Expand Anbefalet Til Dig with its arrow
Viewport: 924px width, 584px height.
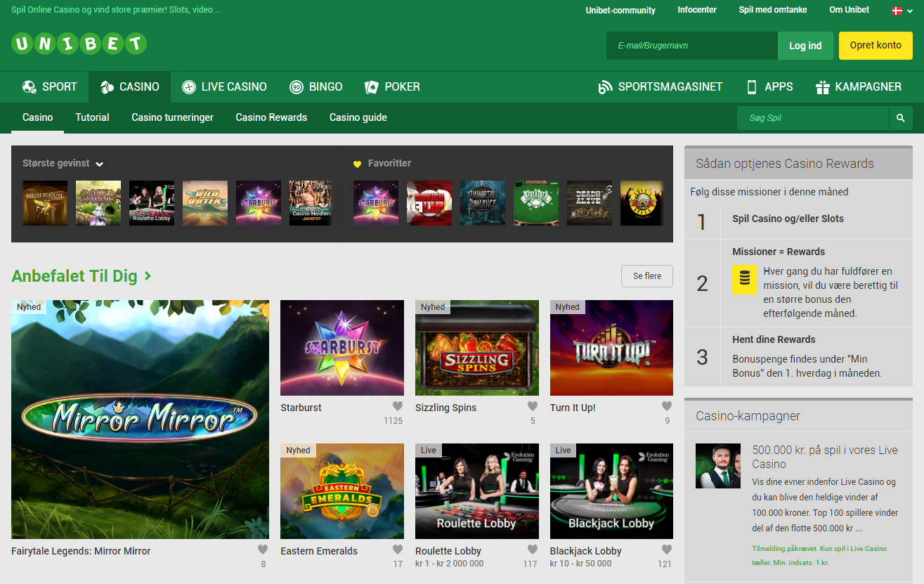click(x=148, y=276)
